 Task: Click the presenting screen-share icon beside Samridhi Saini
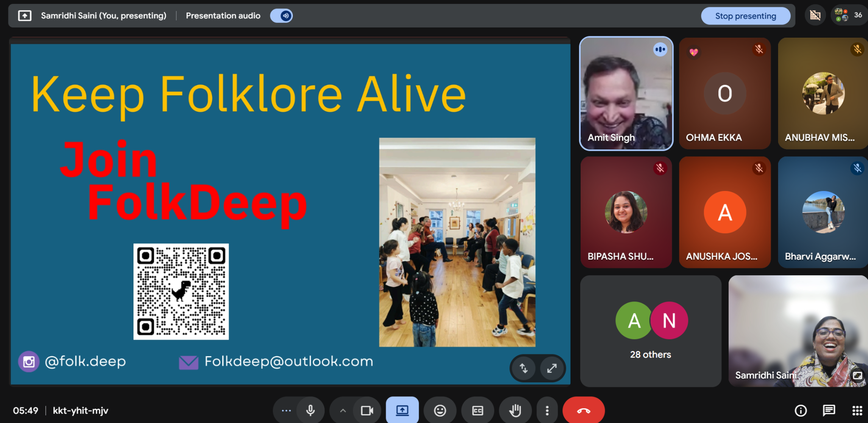(25, 16)
